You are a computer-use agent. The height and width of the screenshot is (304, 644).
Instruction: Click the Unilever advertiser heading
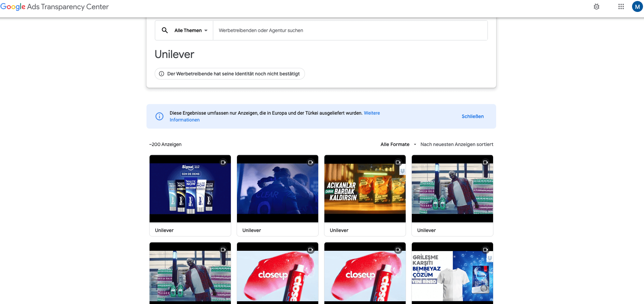tap(174, 54)
